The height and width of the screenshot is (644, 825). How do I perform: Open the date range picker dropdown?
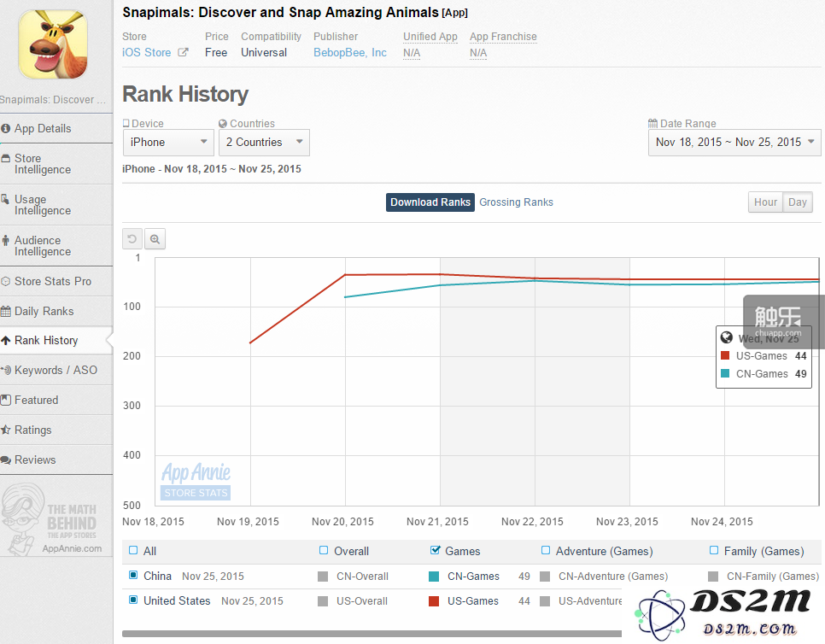pyautogui.click(x=734, y=143)
